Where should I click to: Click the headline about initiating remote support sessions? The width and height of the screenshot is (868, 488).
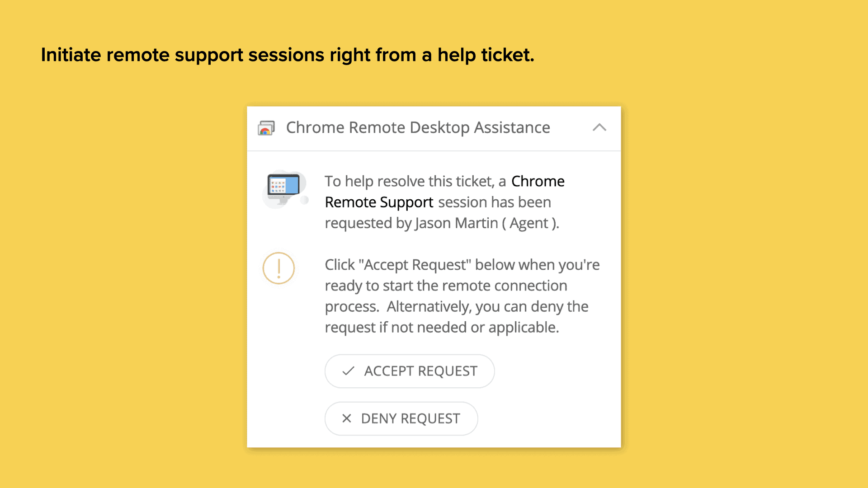(x=288, y=55)
